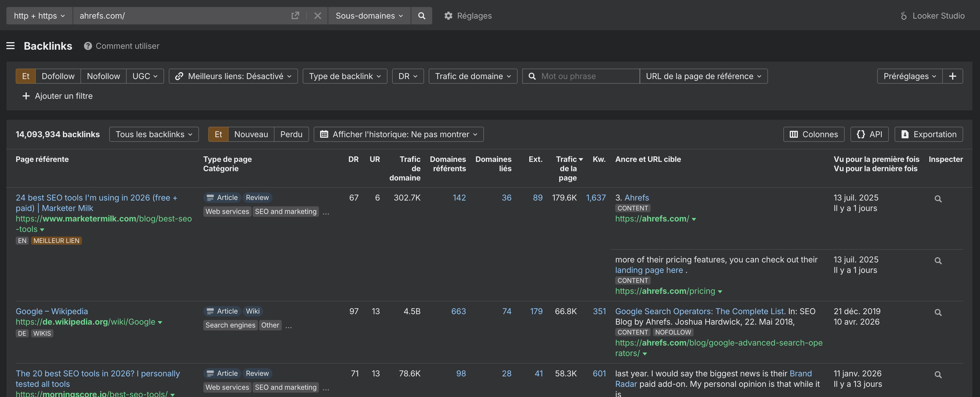Open 'Google Search Operators: The Complete List' link
The height and width of the screenshot is (397, 980).
(x=700, y=311)
